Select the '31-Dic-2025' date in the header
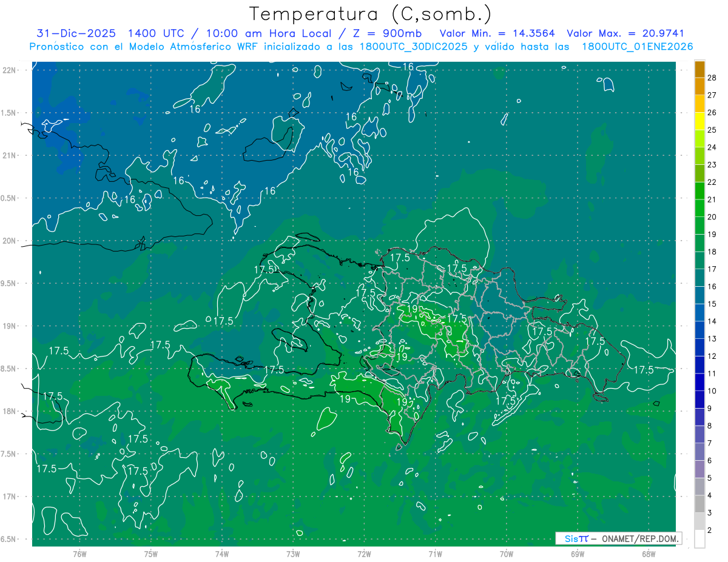 [x=76, y=34]
